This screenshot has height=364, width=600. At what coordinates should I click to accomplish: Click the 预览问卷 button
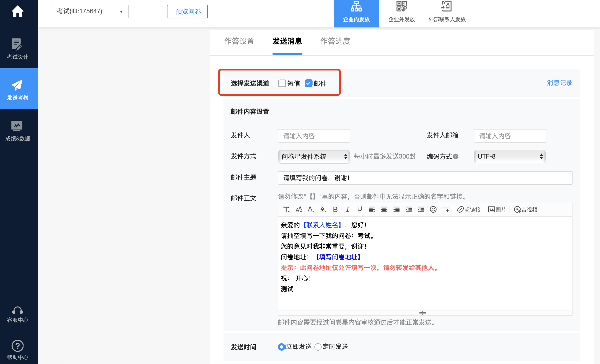(187, 11)
